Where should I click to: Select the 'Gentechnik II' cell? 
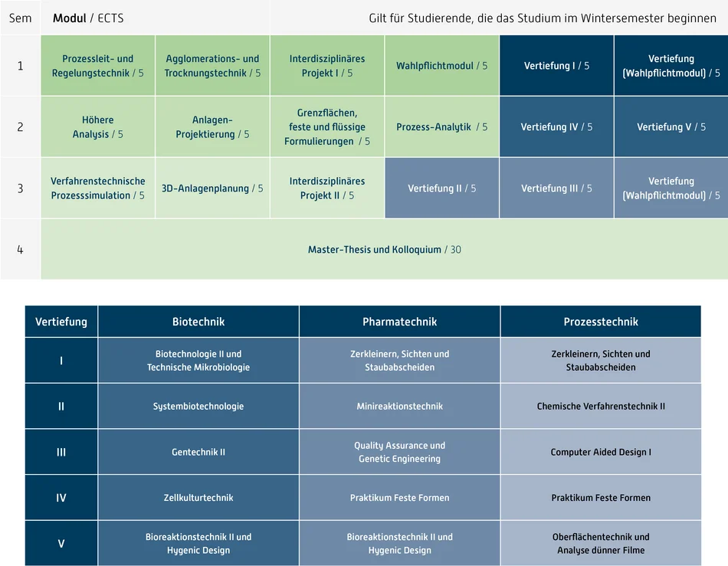click(198, 452)
